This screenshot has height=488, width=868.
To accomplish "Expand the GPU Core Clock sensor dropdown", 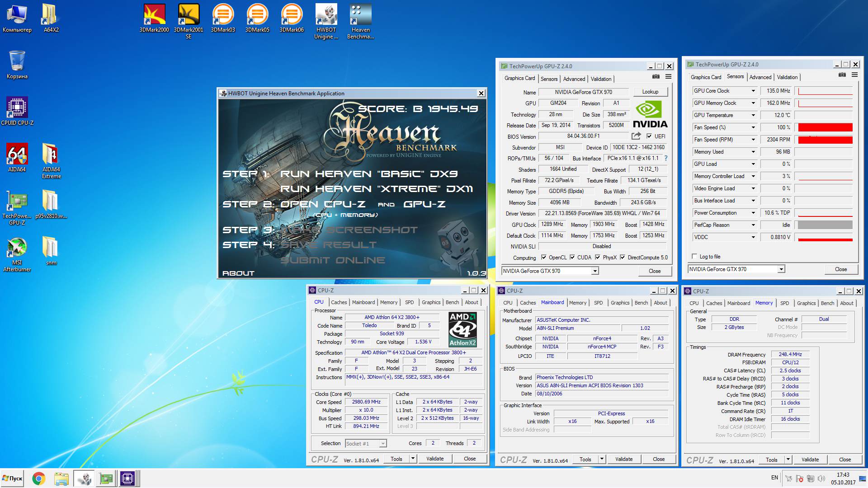I will click(x=753, y=91).
